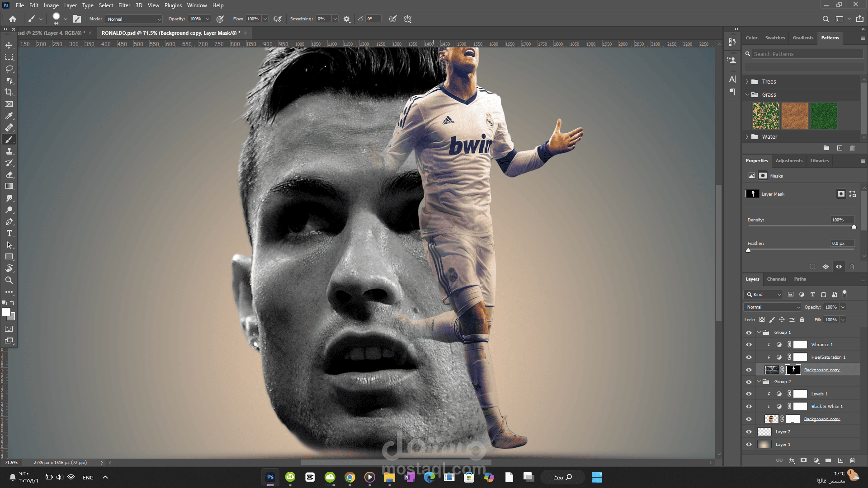The image size is (868, 488).
Task: Select the Zoom tool
Action: pyautogui.click(x=9, y=280)
